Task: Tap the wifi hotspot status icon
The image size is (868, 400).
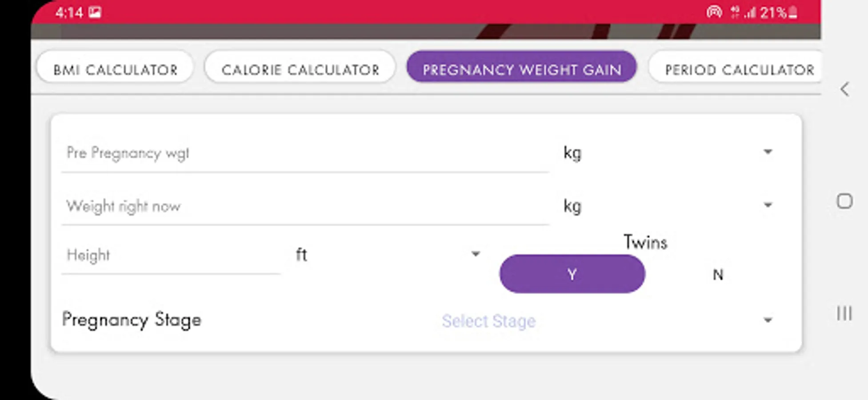Action: (714, 12)
